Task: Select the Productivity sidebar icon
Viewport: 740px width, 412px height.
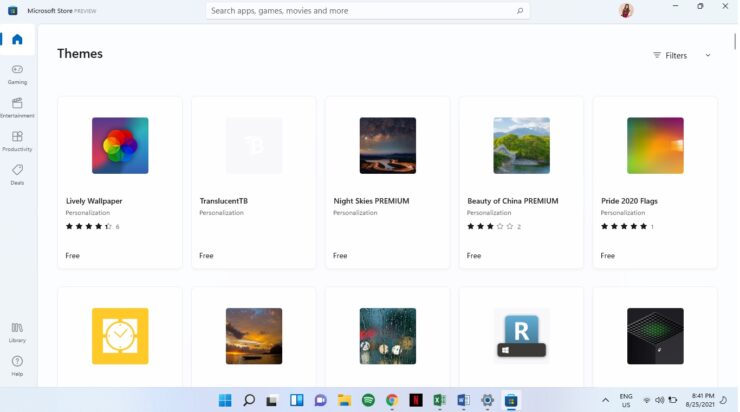Action: click(17, 140)
